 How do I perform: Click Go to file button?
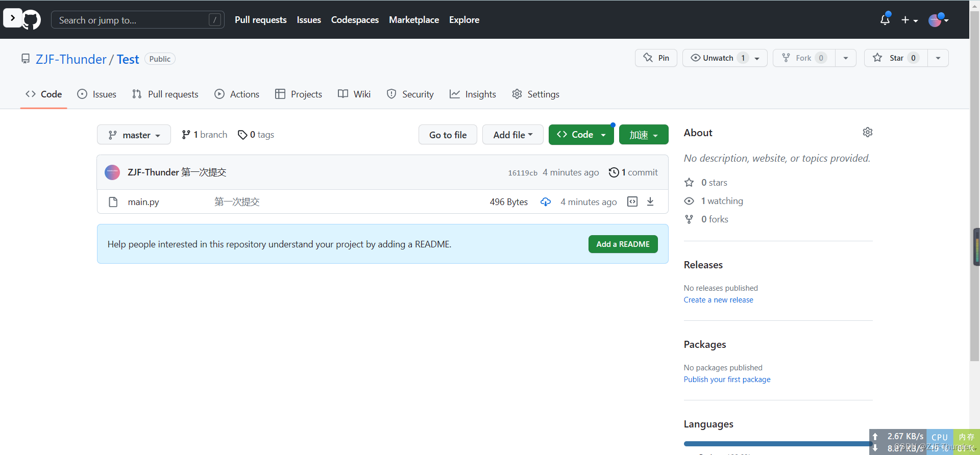tap(448, 135)
